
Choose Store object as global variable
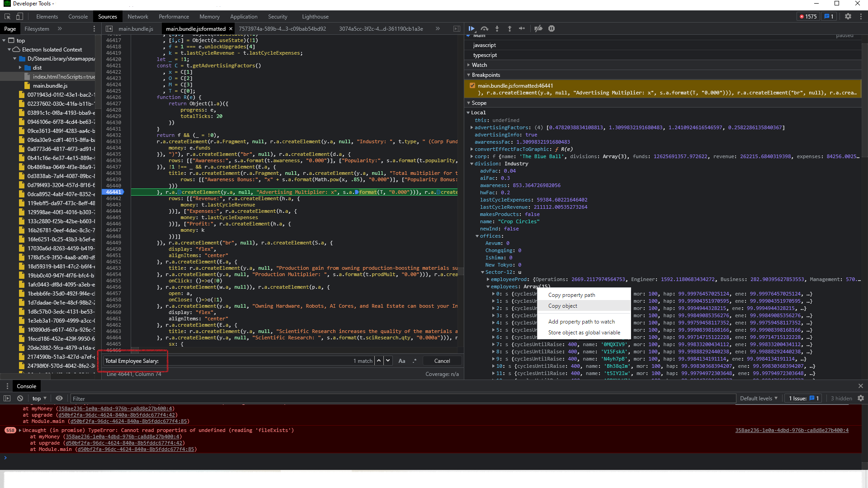coord(584,333)
